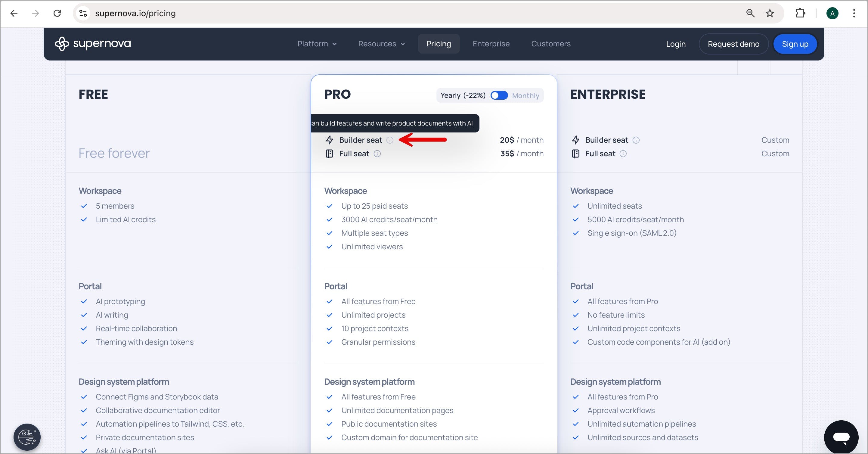Viewport: 868px width, 454px height.
Task: Select the Monthly billing label
Action: 525,96
